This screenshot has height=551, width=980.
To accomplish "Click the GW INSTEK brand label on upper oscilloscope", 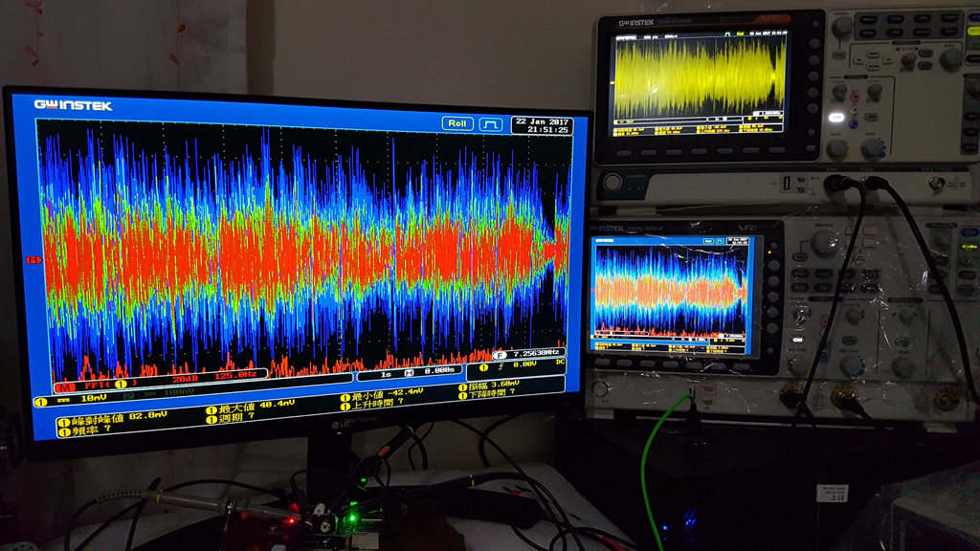I will point(636,23).
